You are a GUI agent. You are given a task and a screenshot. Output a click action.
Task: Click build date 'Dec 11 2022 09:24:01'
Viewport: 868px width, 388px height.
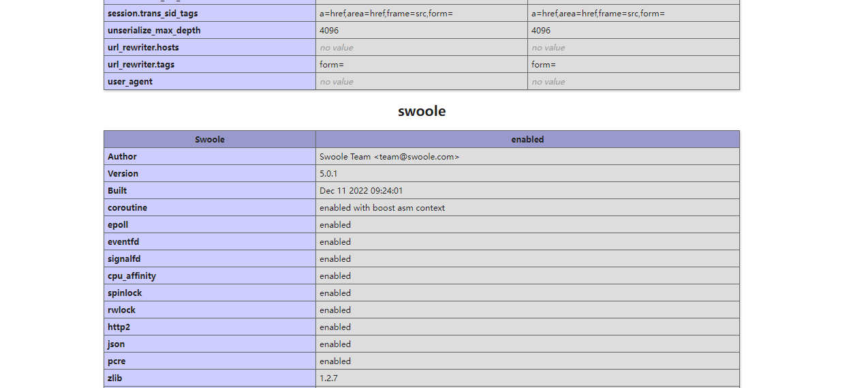(x=361, y=190)
